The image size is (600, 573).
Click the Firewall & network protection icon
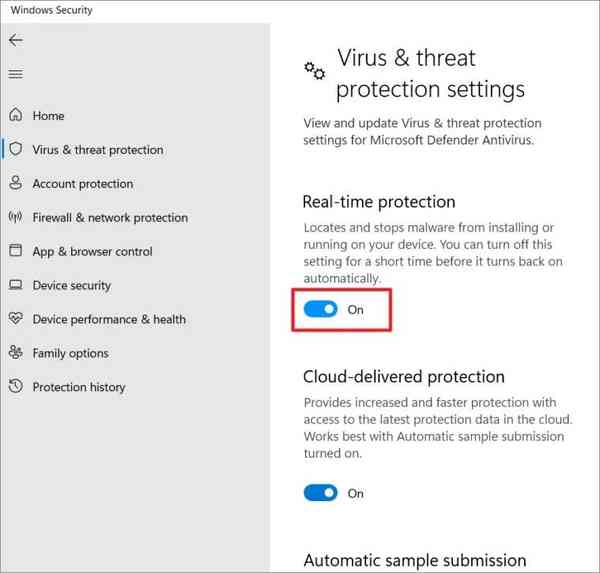(x=15, y=218)
